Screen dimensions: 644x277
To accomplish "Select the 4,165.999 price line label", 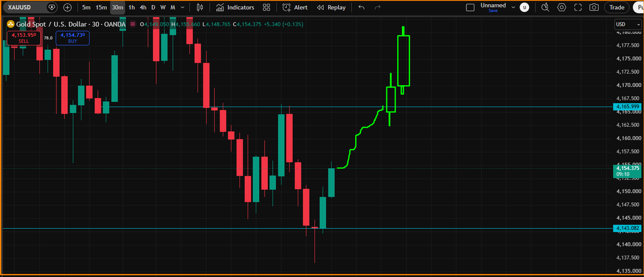I will (628, 107).
